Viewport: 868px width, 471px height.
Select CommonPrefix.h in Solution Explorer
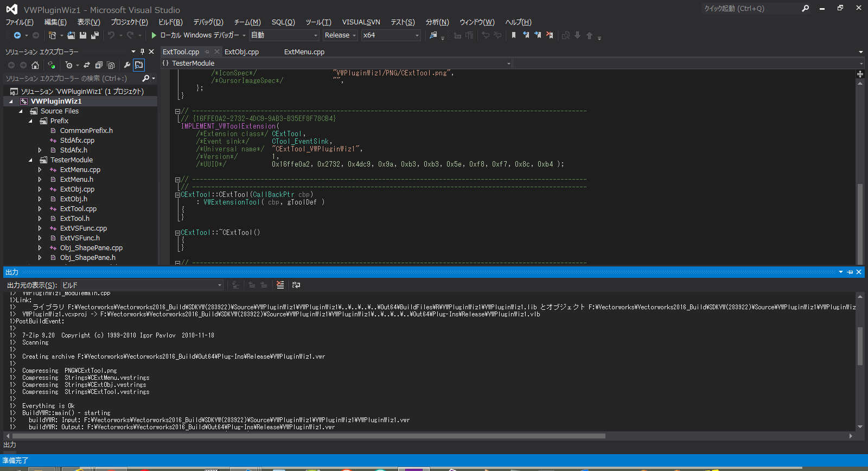coord(86,131)
